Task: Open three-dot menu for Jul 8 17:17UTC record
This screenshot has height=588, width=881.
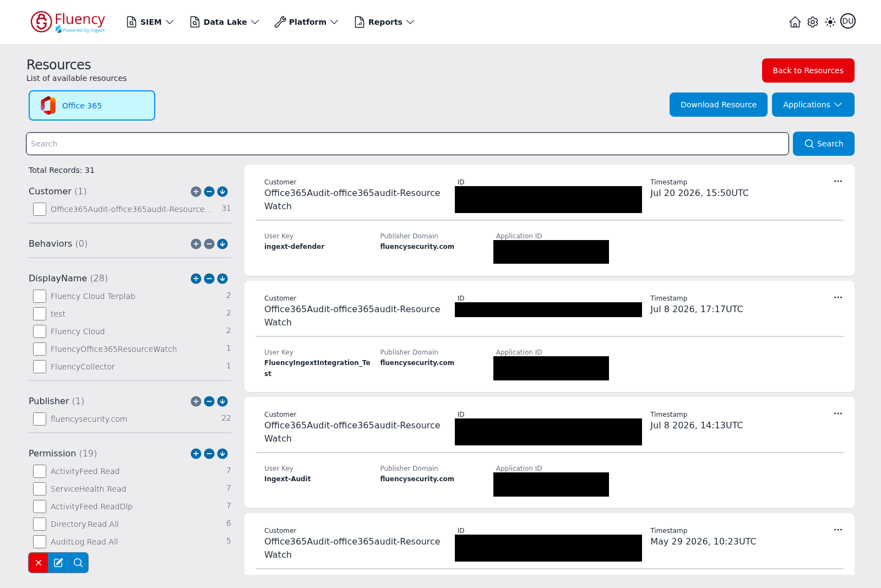Action: (x=838, y=297)
